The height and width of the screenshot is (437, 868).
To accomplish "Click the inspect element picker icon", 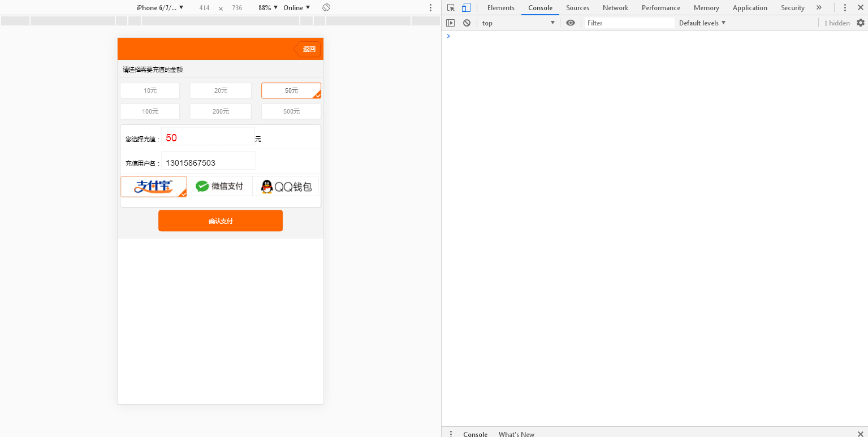I will 451,8.
